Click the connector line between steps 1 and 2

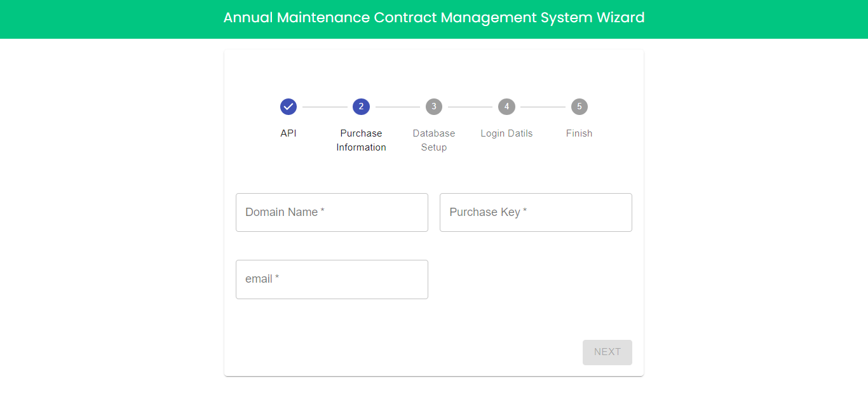(x=325, y=107)
